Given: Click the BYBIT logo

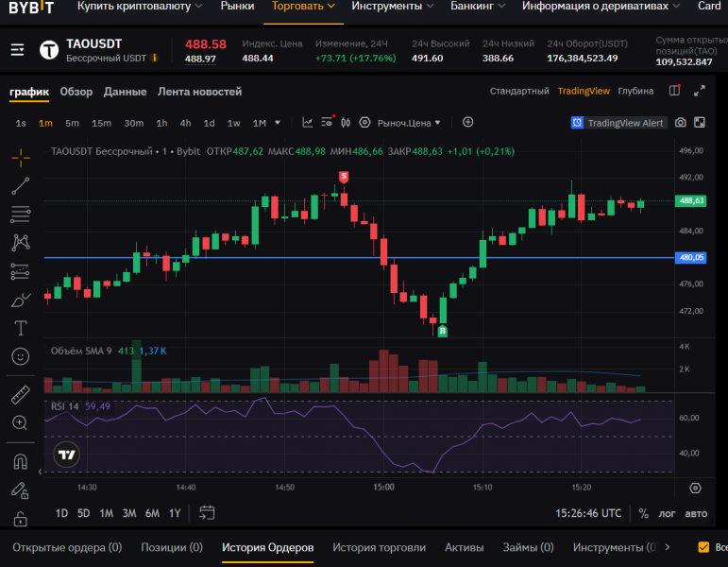Looking at the screenshot, I should coord(31,7).
